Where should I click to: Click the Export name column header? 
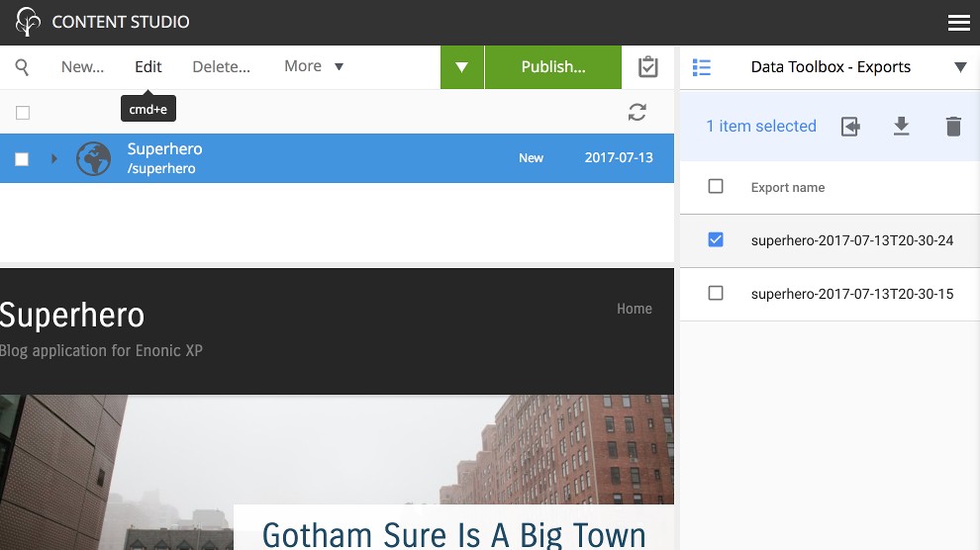(788, 187)
